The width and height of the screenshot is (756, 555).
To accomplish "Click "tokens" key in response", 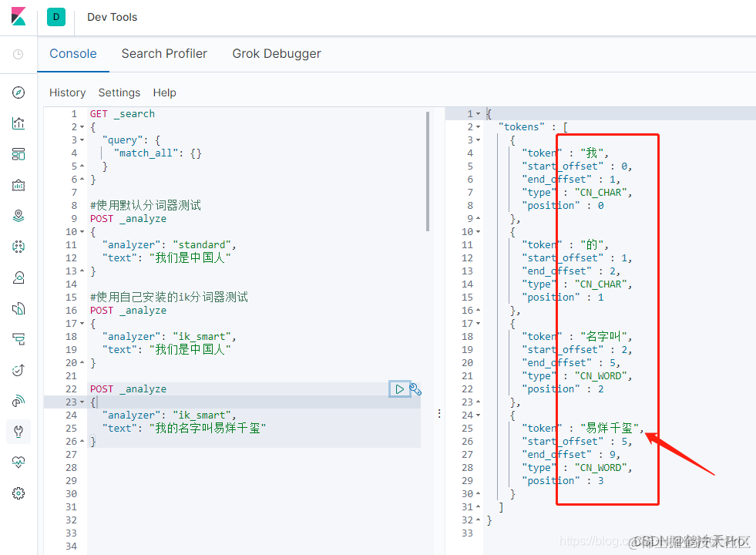I will pos(521,127).
